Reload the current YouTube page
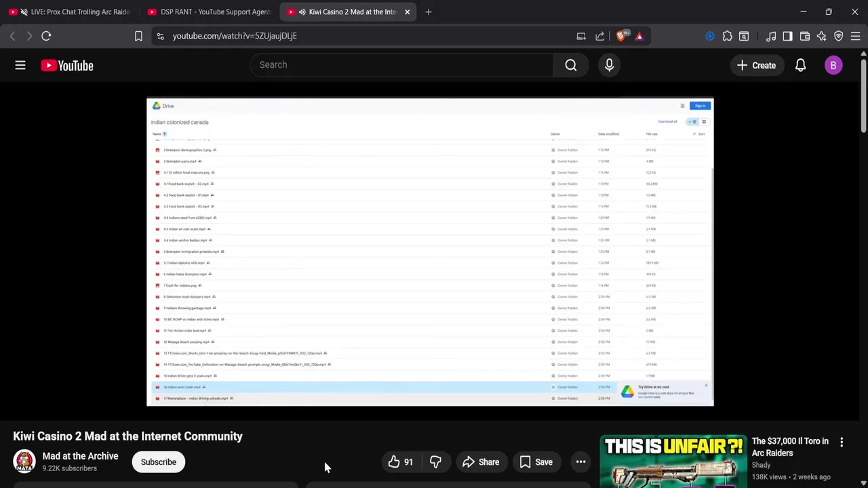The width and height of the screenshot is (868, 488). (46, 36)
